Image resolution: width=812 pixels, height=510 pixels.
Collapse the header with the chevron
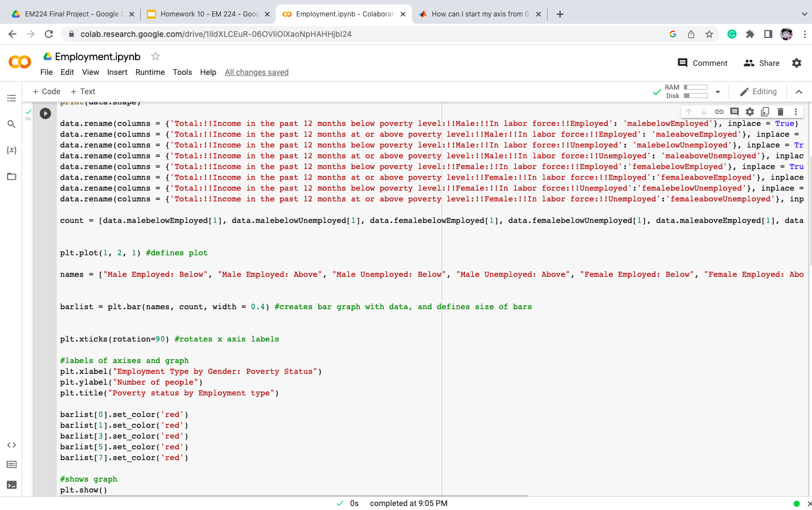tap(799, 91)
